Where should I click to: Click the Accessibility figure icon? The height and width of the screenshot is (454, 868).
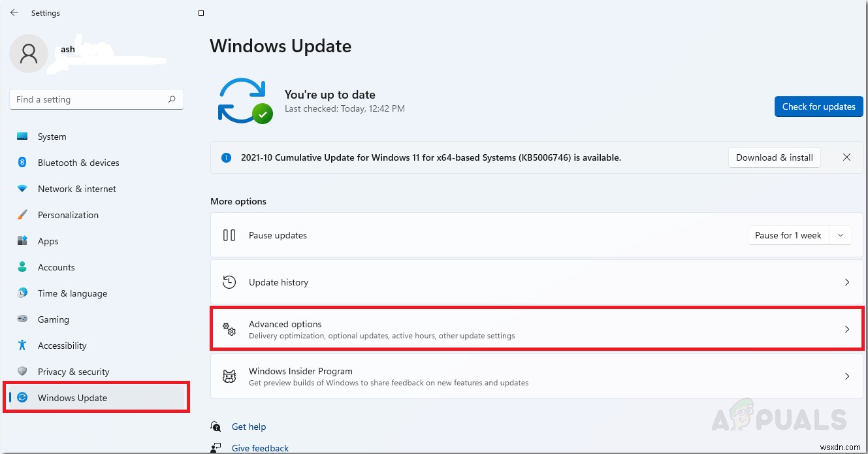click(x=22, y=346)
